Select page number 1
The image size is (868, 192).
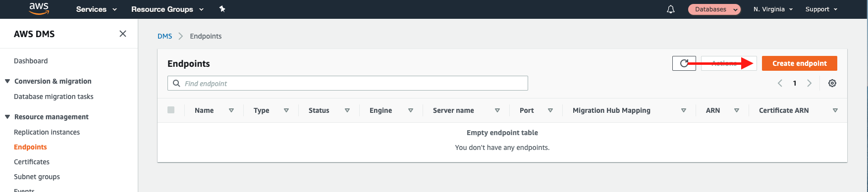pos(795,83)
